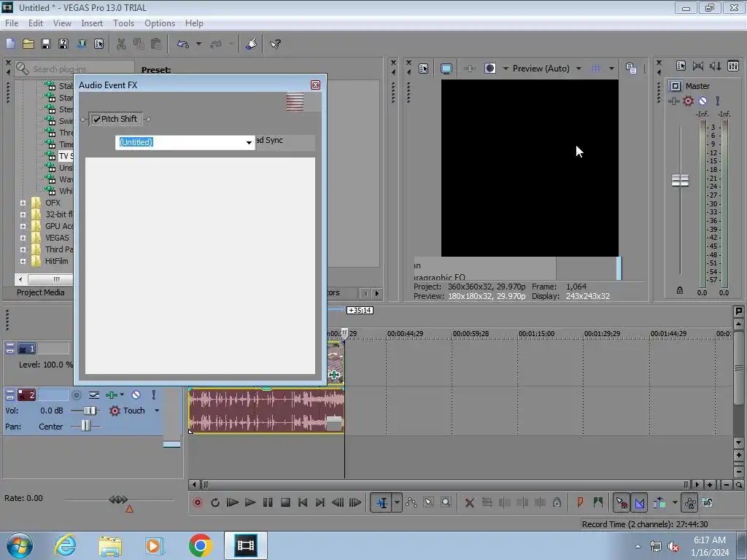Open Google Chrome from the taskbar
Screen dimensions: 747x560
coord(200,545)
